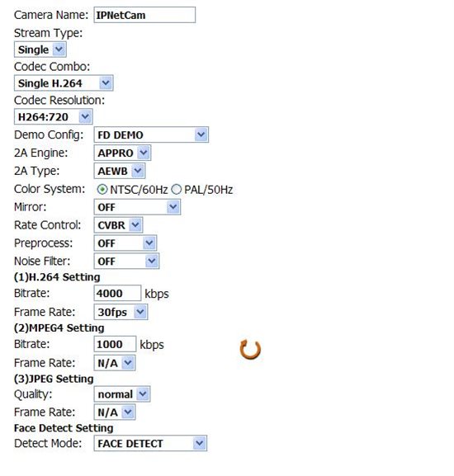The image size is (454, 476).
Task: Open the Demo Config FD DEMO dropdown
Action: 151,134
